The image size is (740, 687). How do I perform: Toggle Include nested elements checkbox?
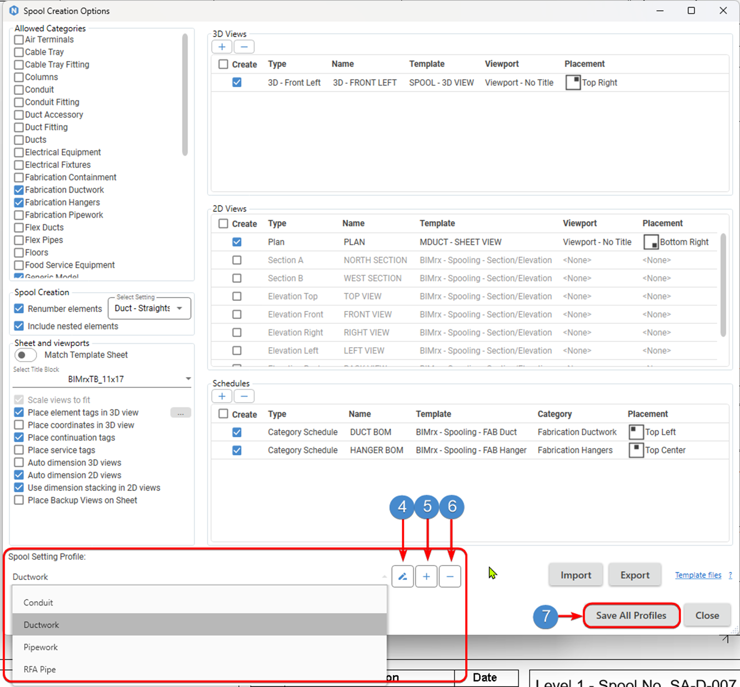[19, 326]
